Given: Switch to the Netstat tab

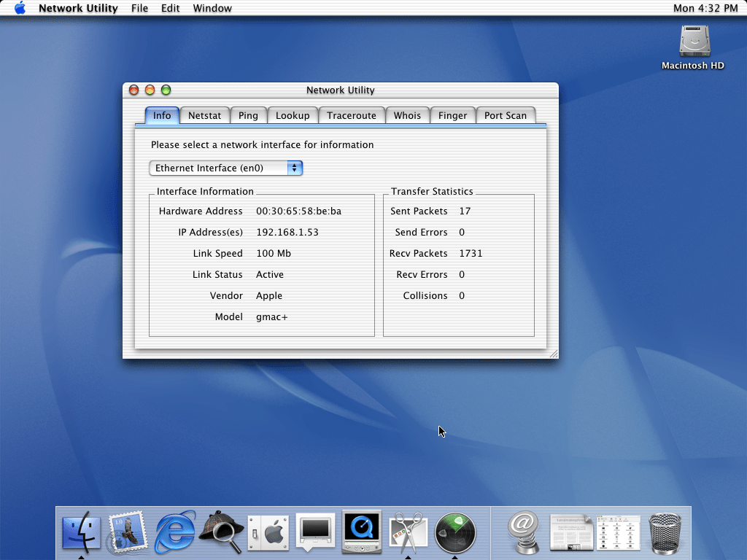Looking at the screenshot, I should click(205, 116).
